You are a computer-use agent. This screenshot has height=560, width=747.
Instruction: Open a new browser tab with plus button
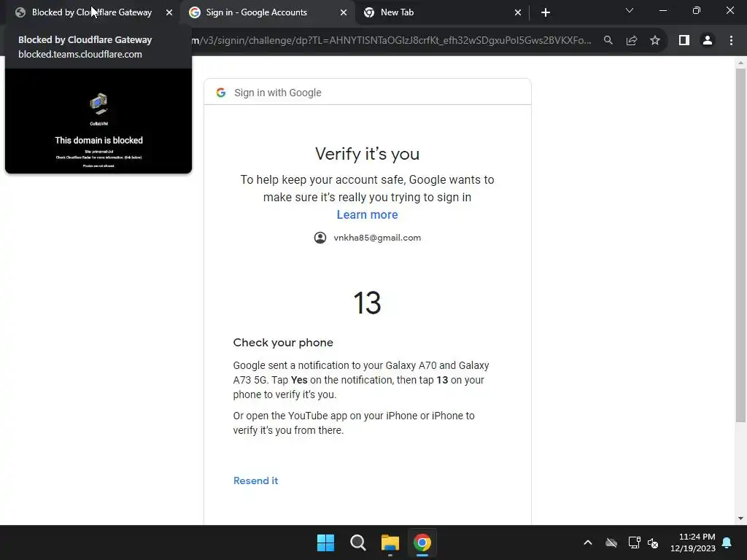(546, 13)
